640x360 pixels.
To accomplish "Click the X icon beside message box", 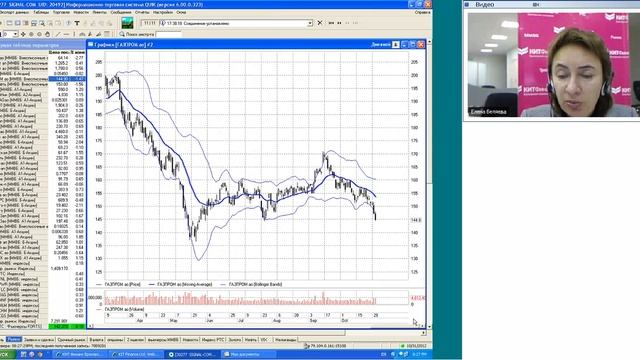I will [x=320, y=23].
